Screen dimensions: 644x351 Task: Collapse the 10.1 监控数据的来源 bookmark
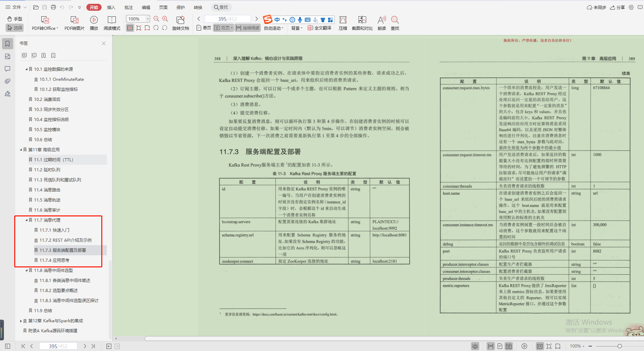pyautogui.click(x=26, y=69)
